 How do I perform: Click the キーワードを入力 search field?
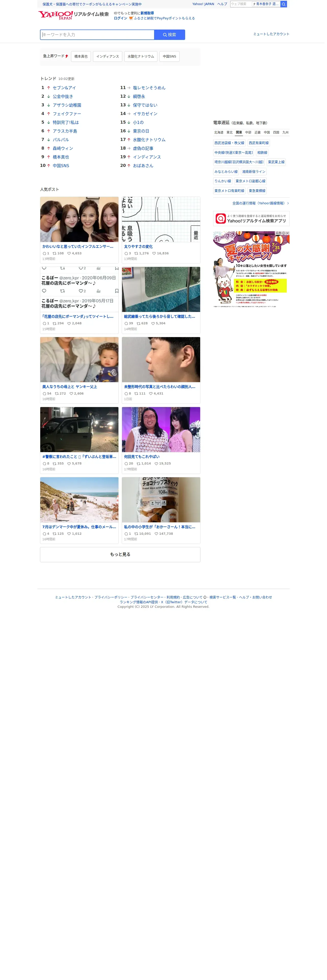coord(98,35)
